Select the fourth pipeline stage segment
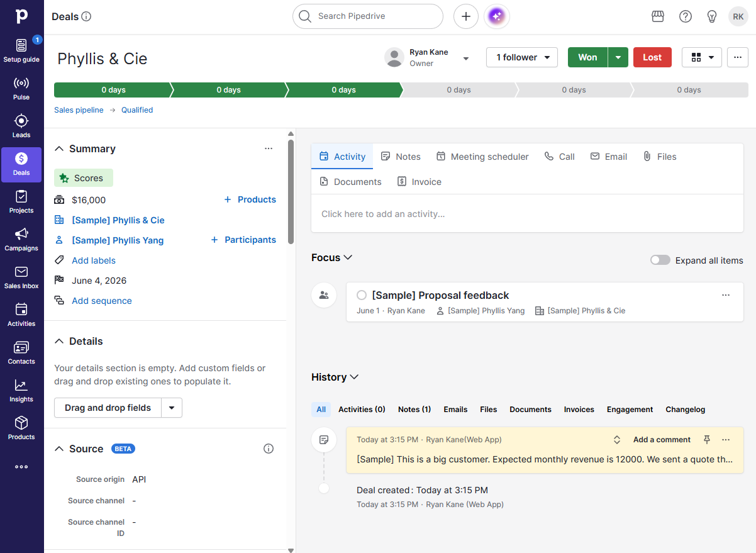 click(459, 90)
